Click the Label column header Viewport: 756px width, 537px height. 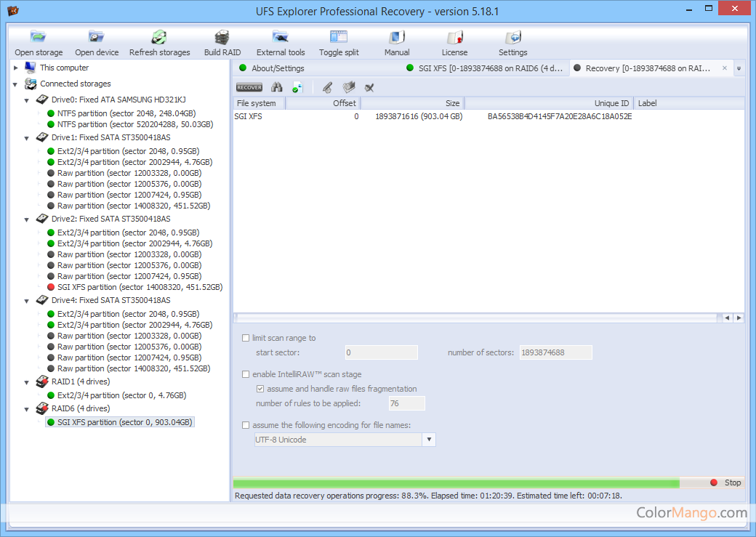click(689, 103)
